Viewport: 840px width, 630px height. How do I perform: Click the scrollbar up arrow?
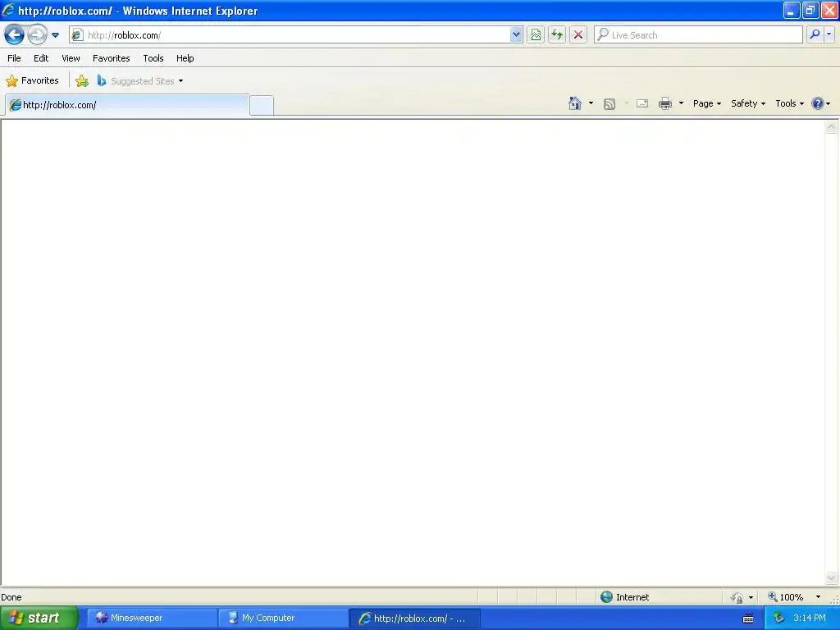click(x=832, y=127)
